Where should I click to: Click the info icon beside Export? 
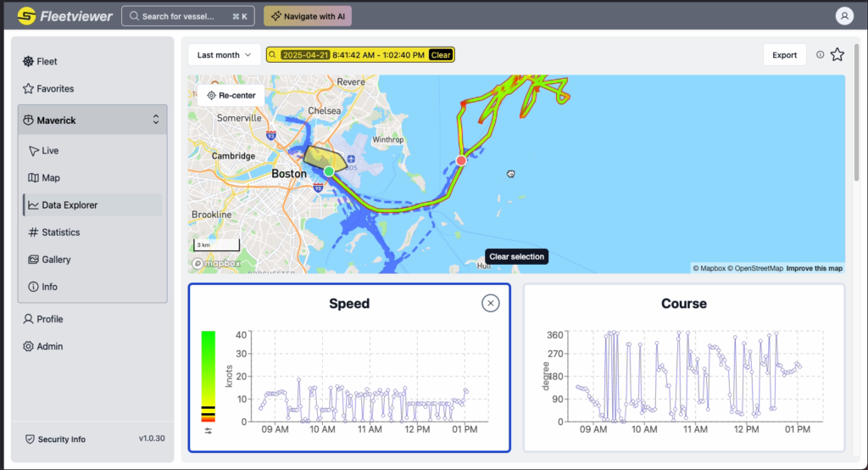tap(820, 55)
